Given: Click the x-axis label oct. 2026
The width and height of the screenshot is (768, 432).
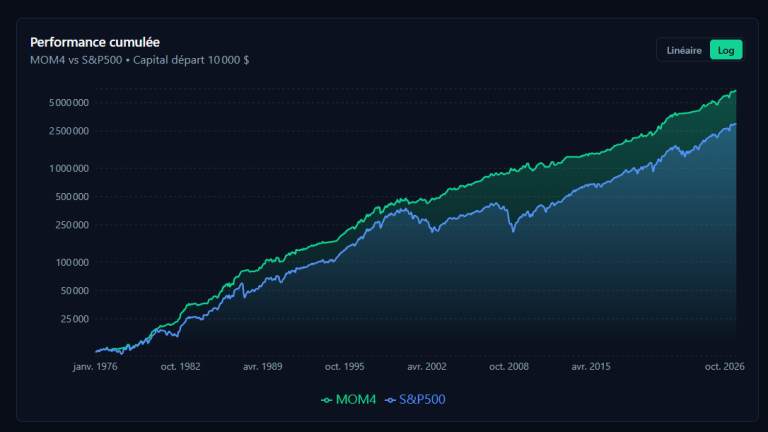Looking at the screenshot, I should (724, 366).
